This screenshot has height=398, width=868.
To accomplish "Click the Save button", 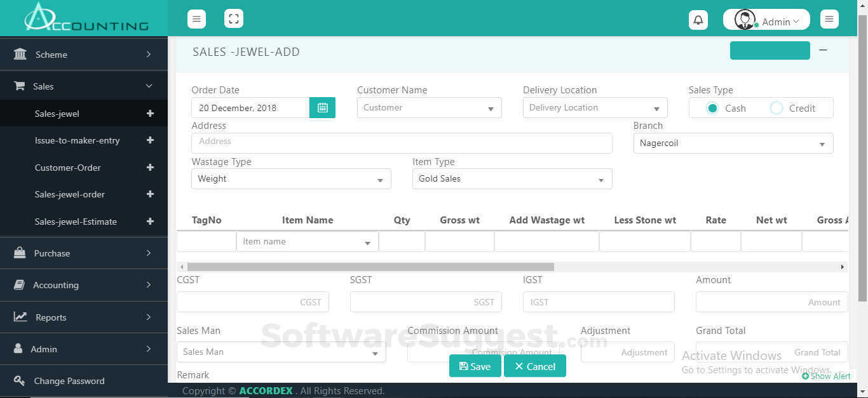I will (475, 366).
